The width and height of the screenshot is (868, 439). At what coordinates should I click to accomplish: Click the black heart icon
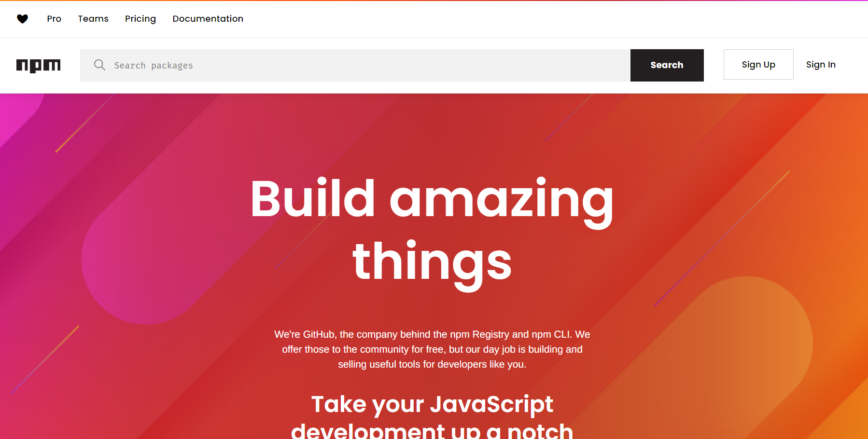22,19
